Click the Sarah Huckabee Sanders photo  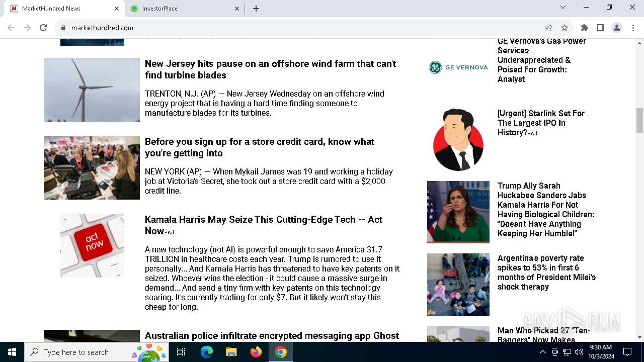click(458, 212)
